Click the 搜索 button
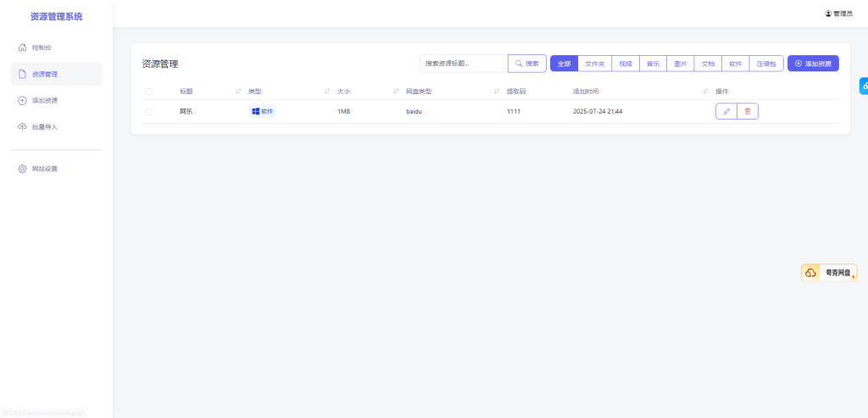868x418 pixels. [527, 64]
